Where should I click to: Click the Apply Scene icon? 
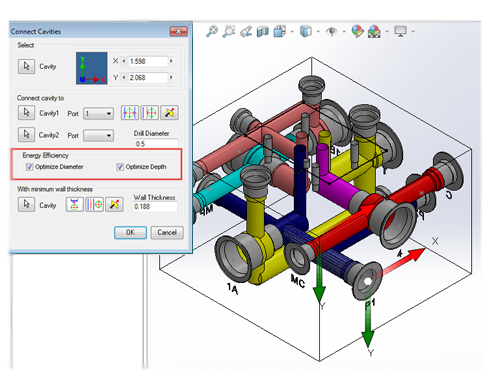click(x=374, y=32)
